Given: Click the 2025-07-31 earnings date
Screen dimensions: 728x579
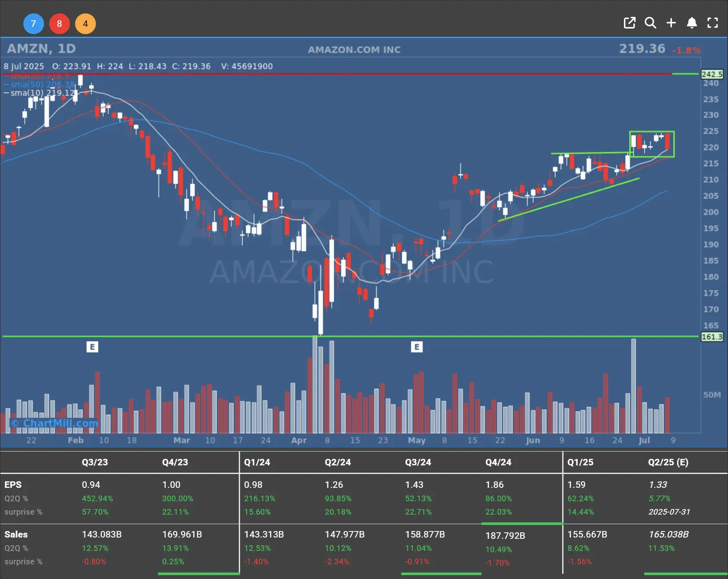Looking at the screenshot, I should coord(669,512).
